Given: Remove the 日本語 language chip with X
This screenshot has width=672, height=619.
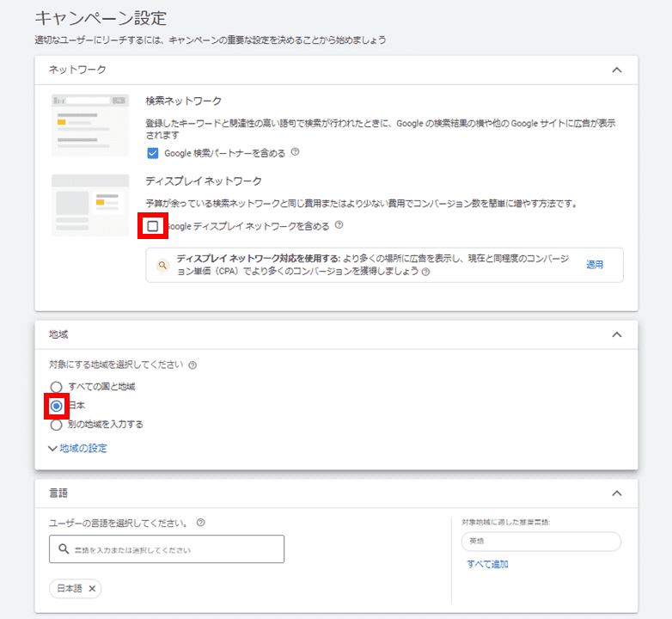Looking at the screenshot, I should pos(92,589).
